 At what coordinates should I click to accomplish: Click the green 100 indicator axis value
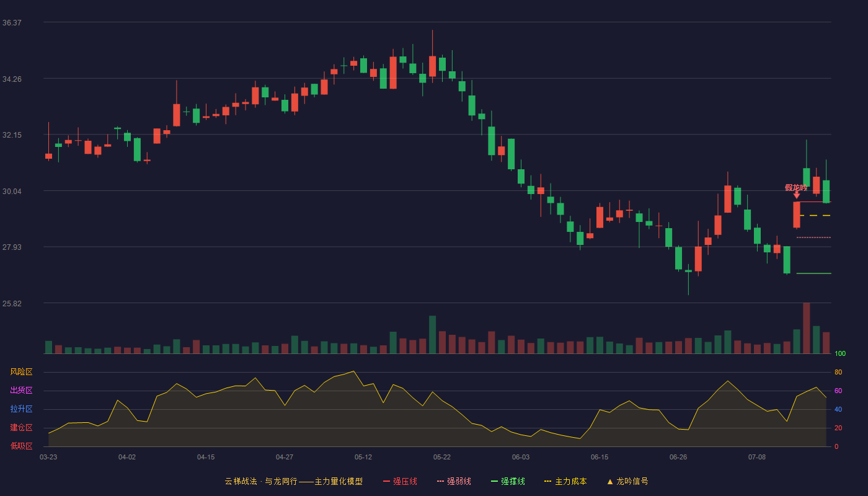click(x=840, y=354)
